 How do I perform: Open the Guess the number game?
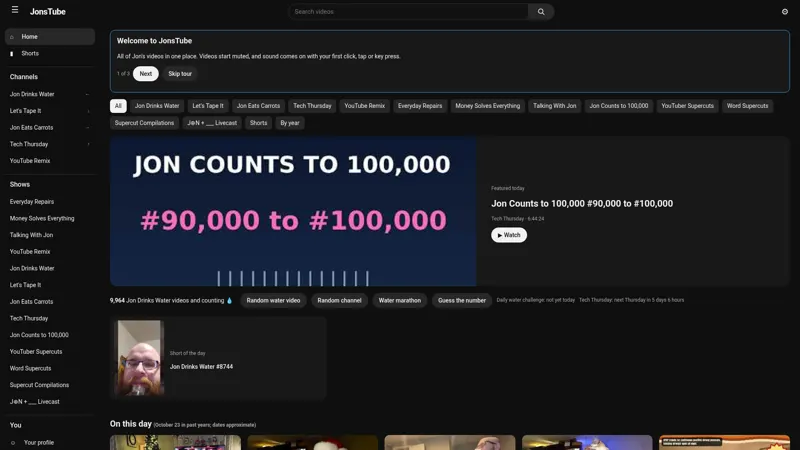(462, 301)
